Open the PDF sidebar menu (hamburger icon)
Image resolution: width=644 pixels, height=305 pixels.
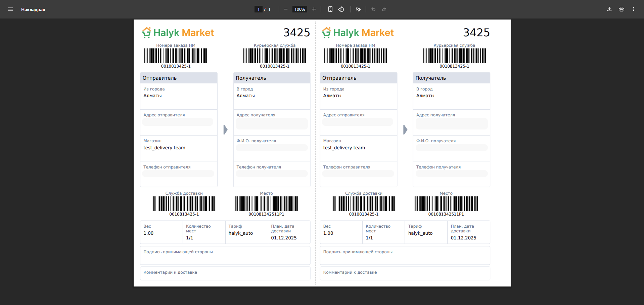(x=10, y=9)
